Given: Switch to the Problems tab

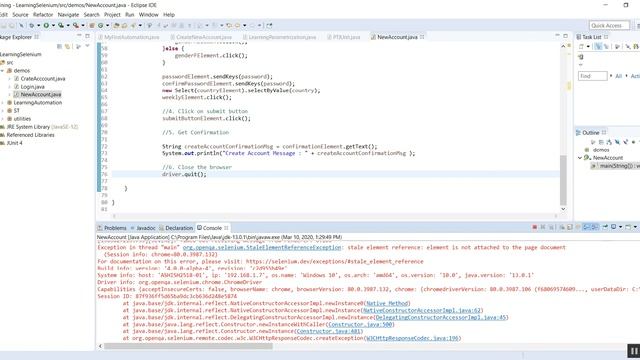Looking at the screenshot, I should click(112, 228).
